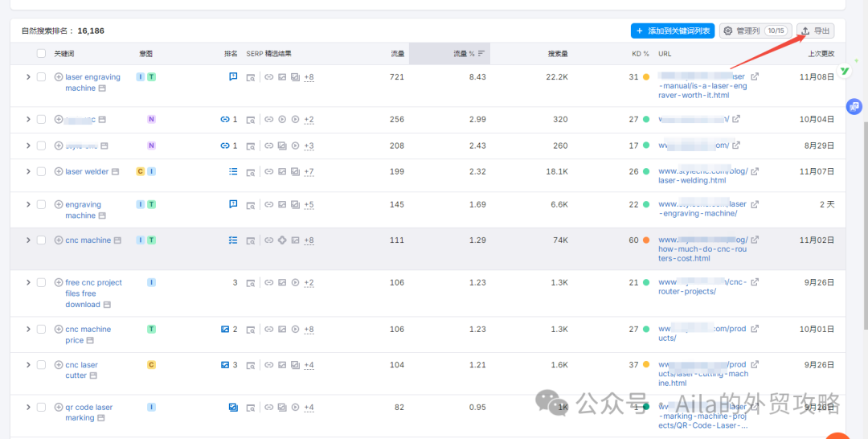Click the green floating icon on the right edge
Viewport: 868px width, 439px height.
click(x=845, y=71)
